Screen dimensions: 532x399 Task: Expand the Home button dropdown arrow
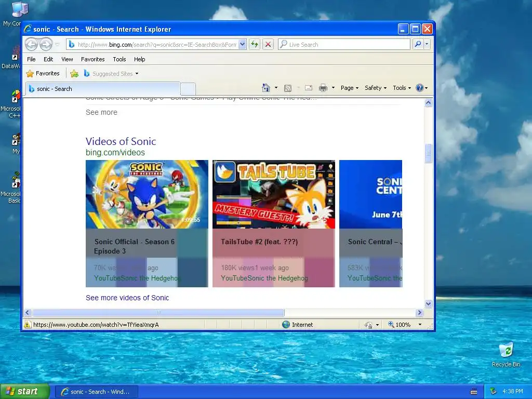point(276,88)
